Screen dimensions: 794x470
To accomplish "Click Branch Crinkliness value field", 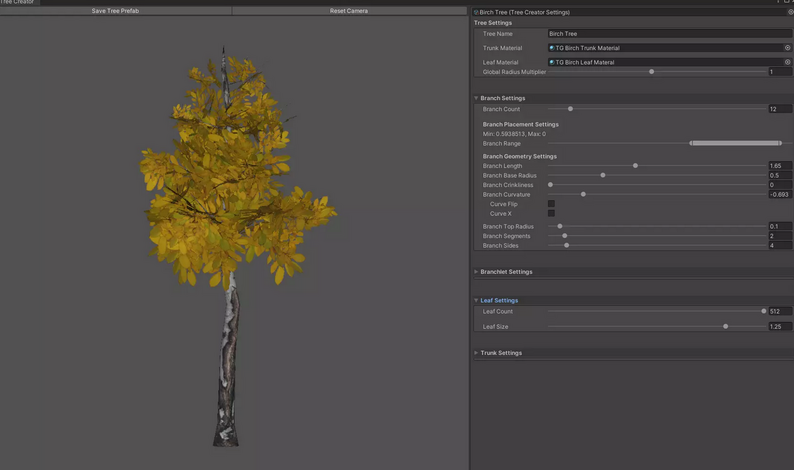I will pos(780,185).
